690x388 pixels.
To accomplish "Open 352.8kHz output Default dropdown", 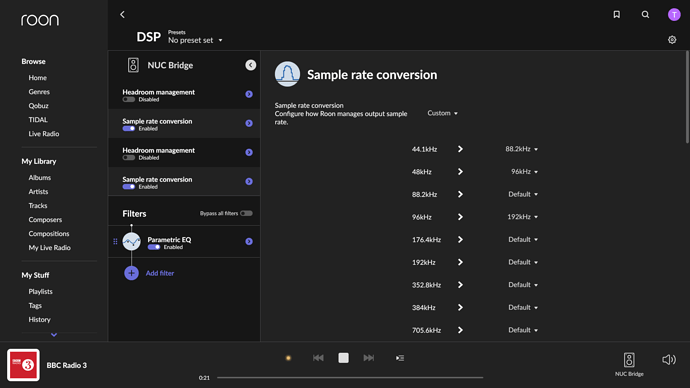I will pos(523,285).
